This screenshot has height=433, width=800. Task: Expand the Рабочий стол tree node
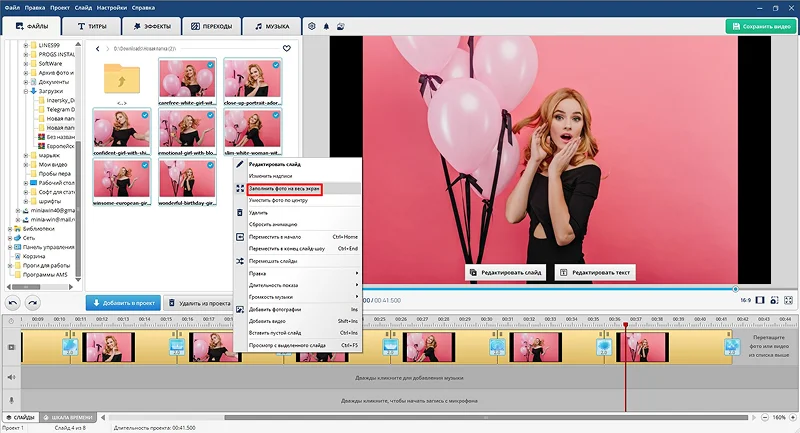pyautogui.click(x=26, y=183)
